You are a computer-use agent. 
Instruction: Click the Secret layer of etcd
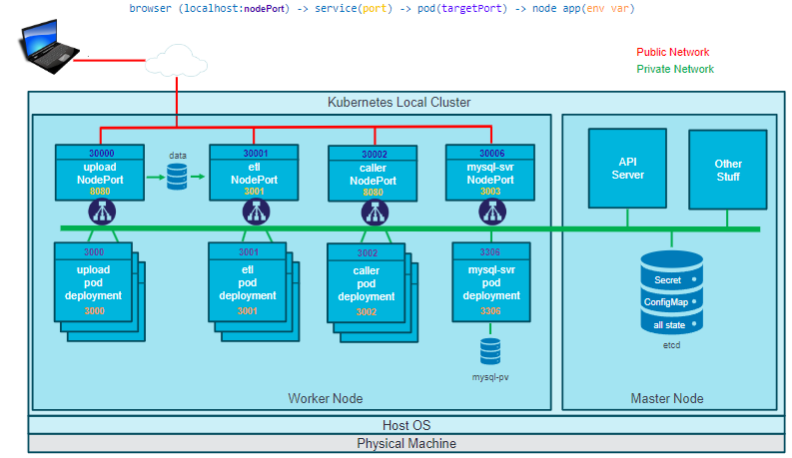tap(671, 279)
